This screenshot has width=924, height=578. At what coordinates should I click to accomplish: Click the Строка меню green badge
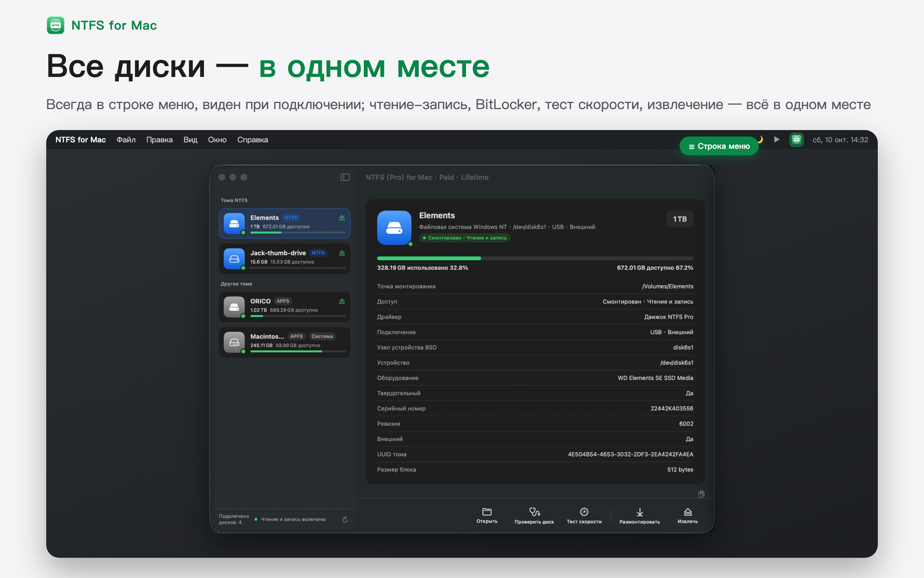click(x=719, y=146)
